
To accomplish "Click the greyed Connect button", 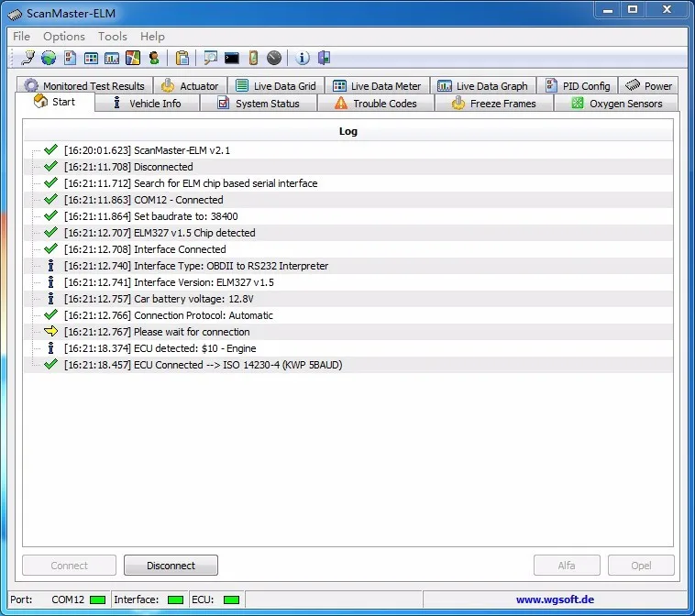I will point(69,566).
